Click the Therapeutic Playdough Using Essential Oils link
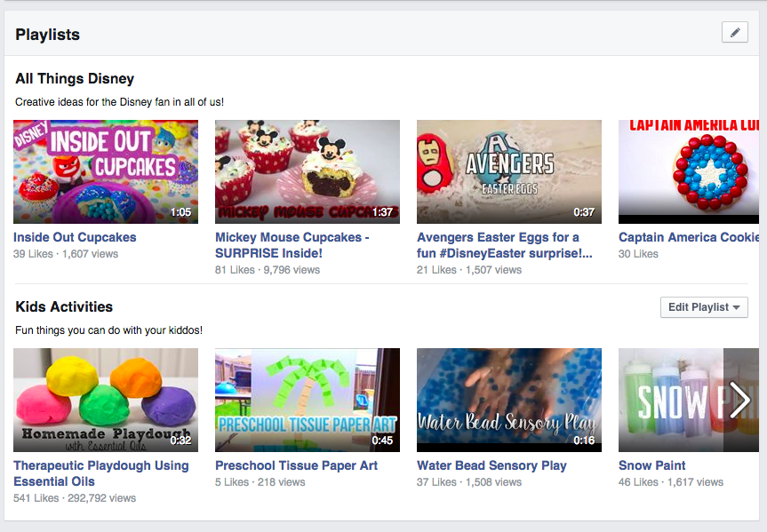 100,473
